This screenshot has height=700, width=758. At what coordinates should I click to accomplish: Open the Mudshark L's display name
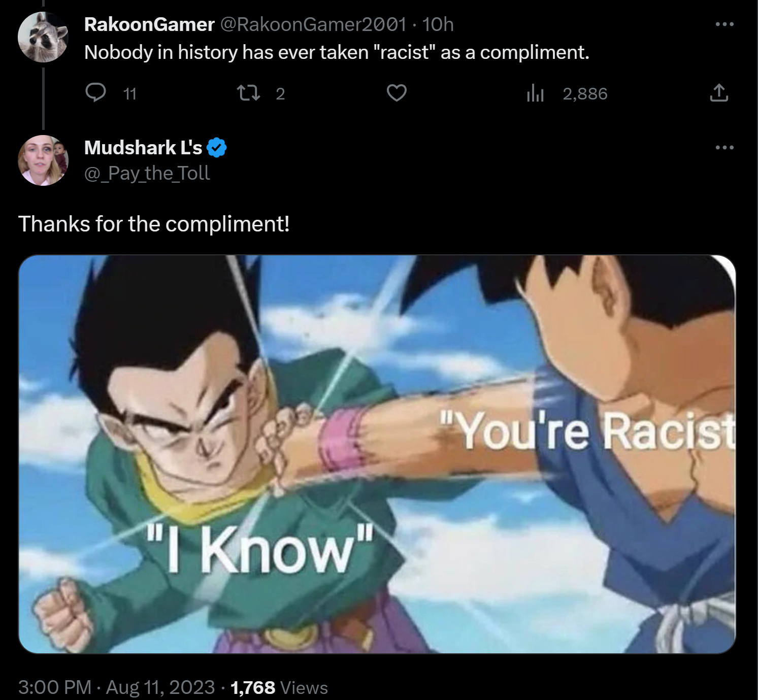click(x=143, y=148)
